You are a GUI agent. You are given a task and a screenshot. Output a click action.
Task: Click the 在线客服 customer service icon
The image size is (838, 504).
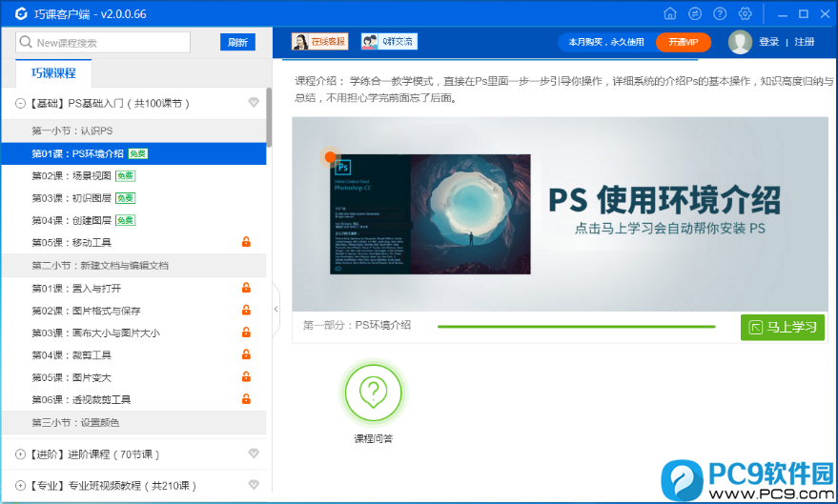coord(319,42)
